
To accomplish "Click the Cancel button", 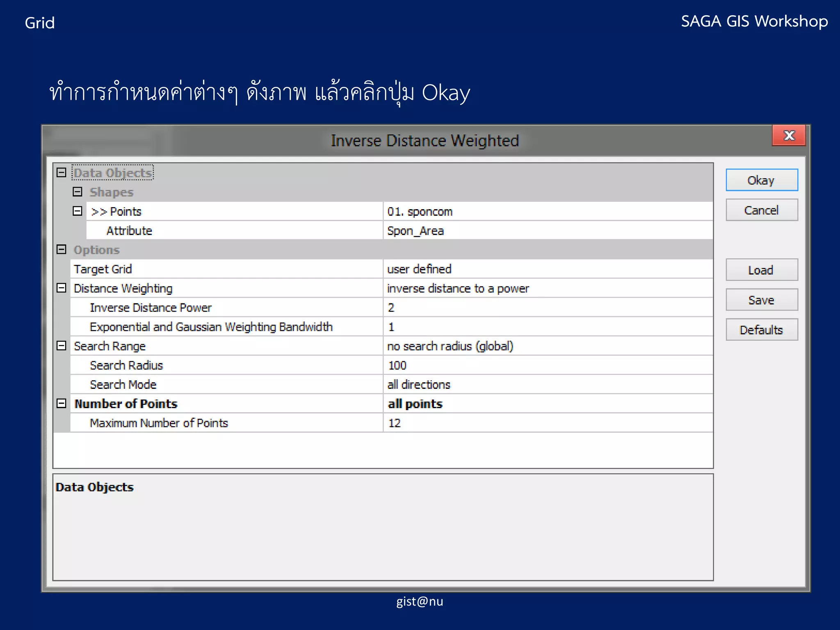I will pos(762,210).
